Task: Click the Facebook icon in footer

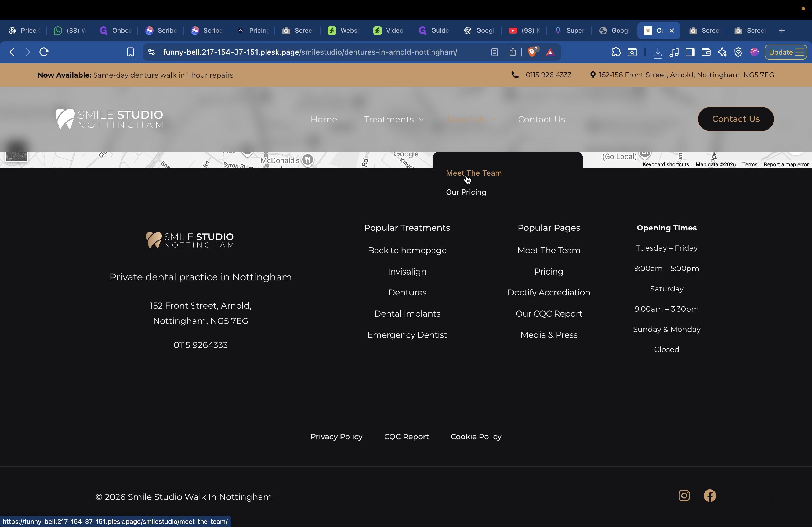Action: tap(710, 496)
